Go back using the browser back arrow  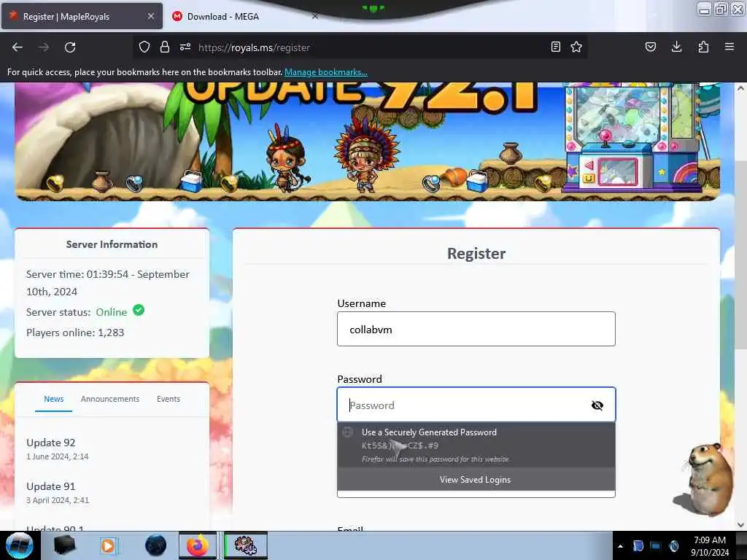pyautogui.click(x=18, y=47)
